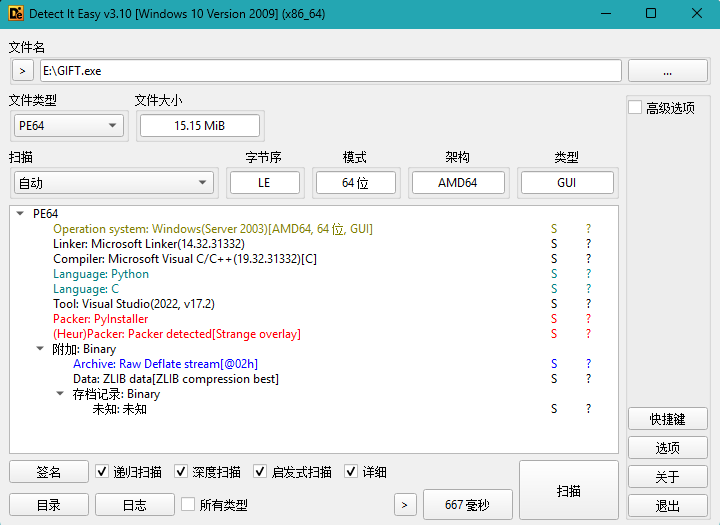Open the PE64 file type dropdown
This screenshot has width=720, height=525.
tap(69, 125)
